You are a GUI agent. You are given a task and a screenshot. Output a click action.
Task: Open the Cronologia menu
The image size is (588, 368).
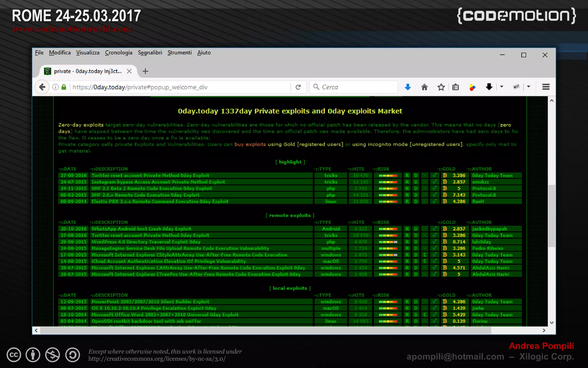119,53
